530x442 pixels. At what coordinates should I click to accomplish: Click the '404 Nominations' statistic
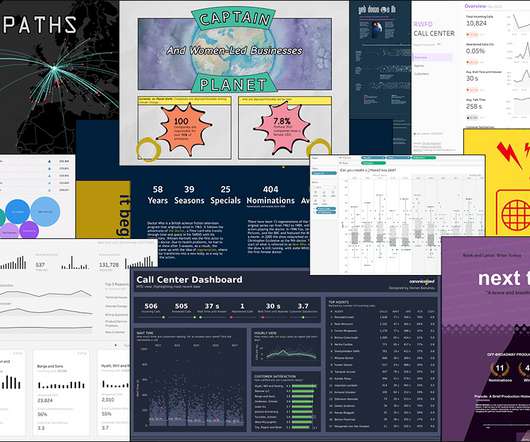pyautogui.click(x=270, y=195)
